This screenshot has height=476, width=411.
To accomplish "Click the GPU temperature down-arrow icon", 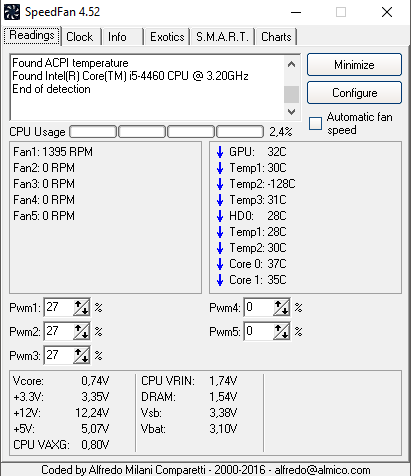I will (x=220, y=152).
